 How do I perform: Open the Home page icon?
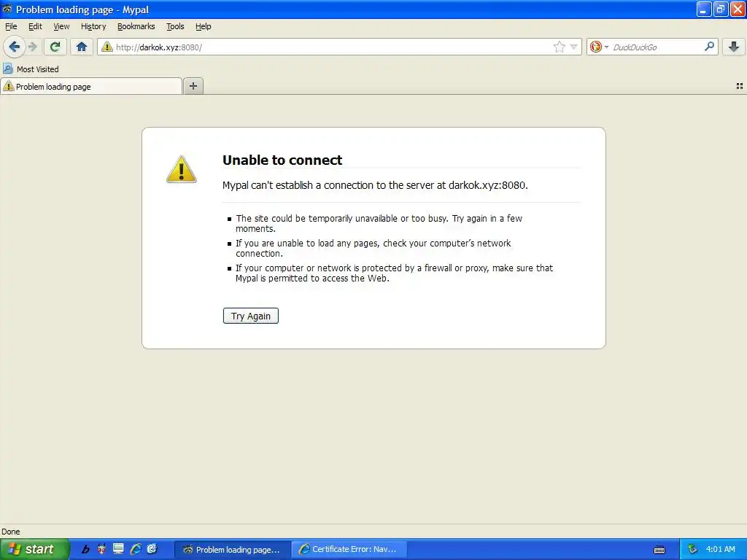82,47
